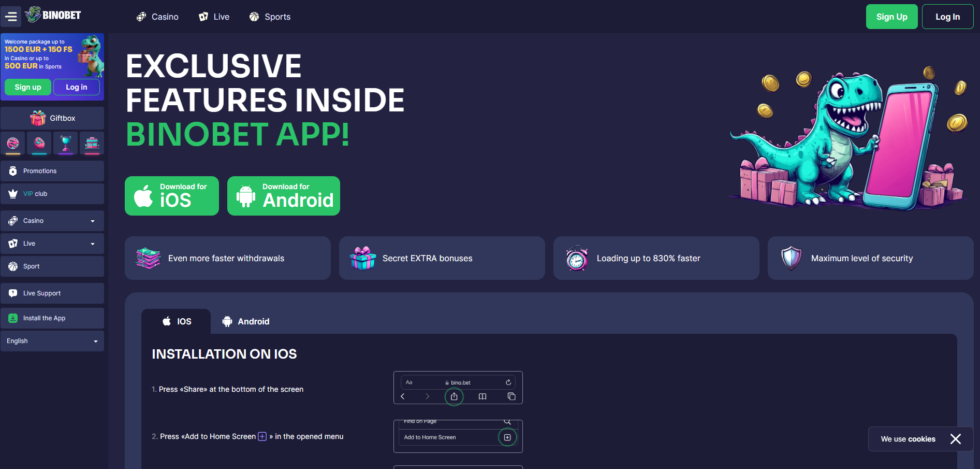Open Live in the top navigation bar
980x469 pixels.
click(214, 17)
